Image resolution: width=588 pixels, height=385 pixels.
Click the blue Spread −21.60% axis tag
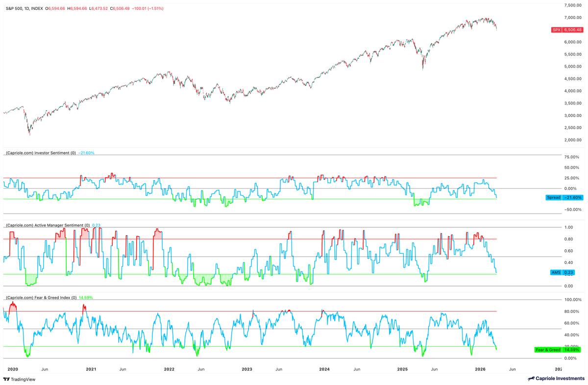[x=564, y=197]
